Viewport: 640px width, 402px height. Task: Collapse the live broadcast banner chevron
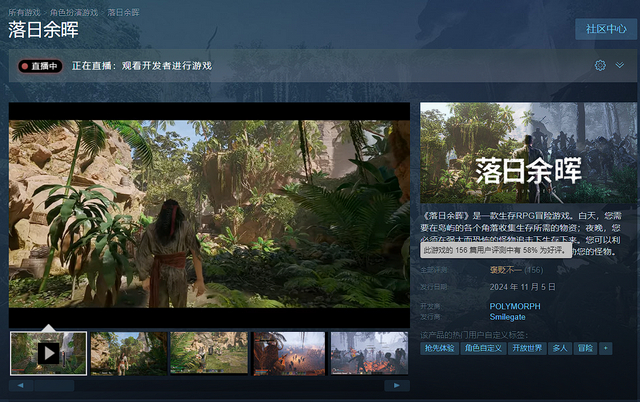point(620,65)
